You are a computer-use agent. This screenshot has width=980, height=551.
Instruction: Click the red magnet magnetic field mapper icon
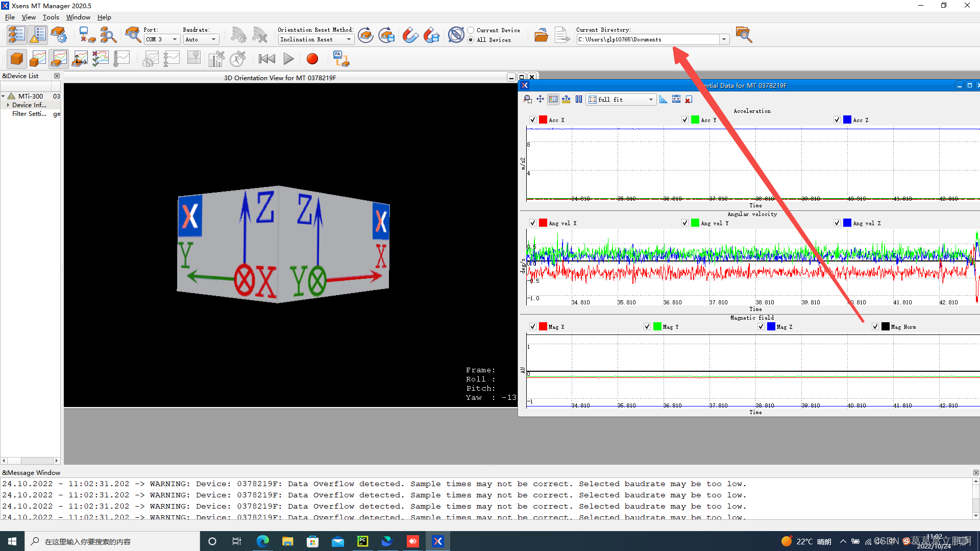coord(410,35)
